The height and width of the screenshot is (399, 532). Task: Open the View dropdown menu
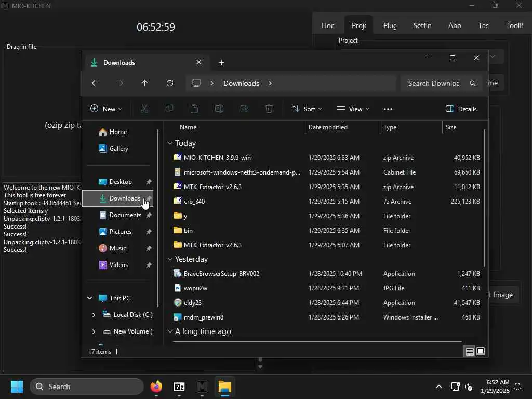click(353, 109)
